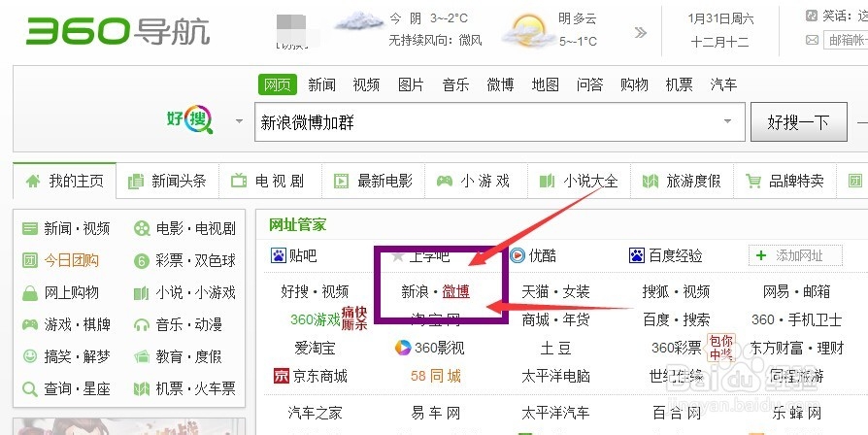This screenshot has height=435, width=868.
Task: Open the 360彩票 link
Action: tap(677, 348)
